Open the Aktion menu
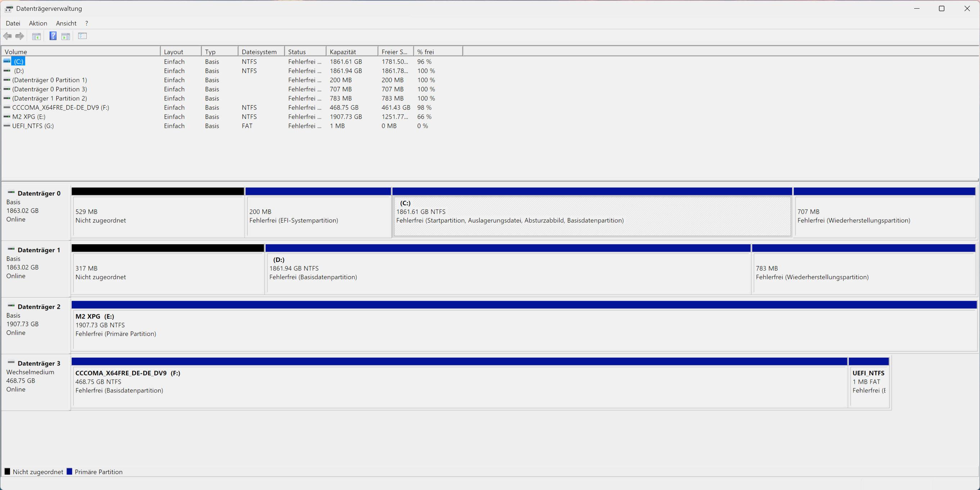 point(38,23)
